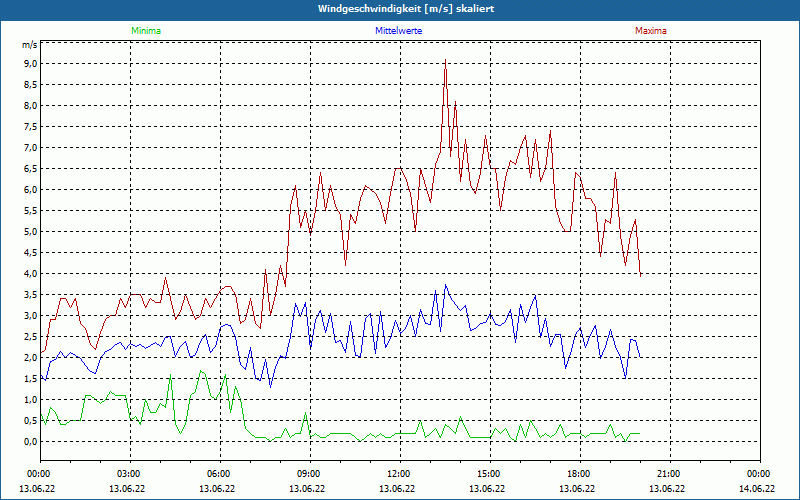Click the "12:00" time axis label

point(398,474)
